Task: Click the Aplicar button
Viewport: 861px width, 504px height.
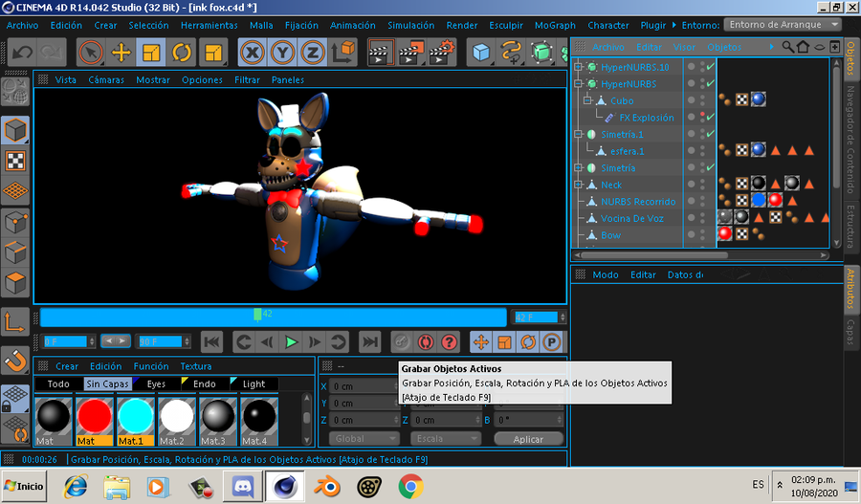Action: tap(528, 439)
